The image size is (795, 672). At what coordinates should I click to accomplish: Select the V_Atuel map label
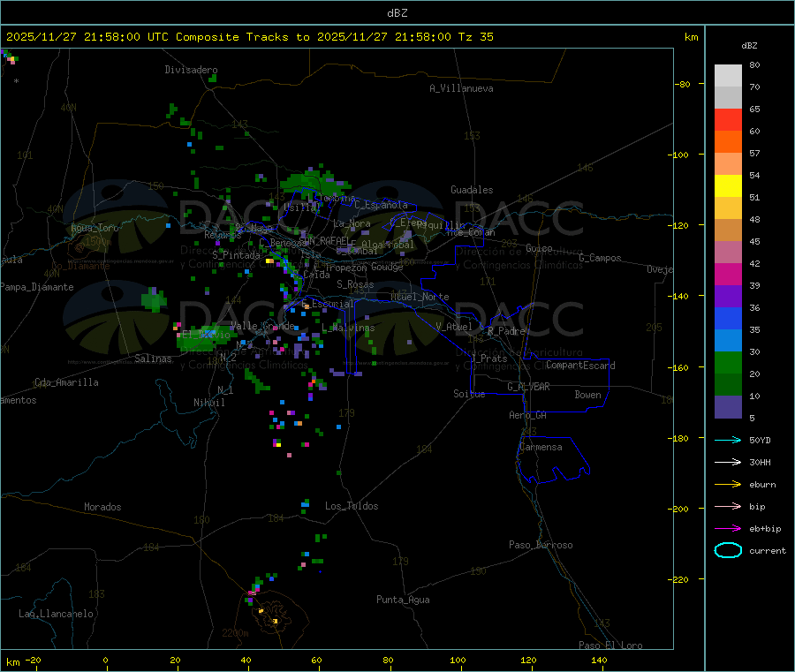454,327
